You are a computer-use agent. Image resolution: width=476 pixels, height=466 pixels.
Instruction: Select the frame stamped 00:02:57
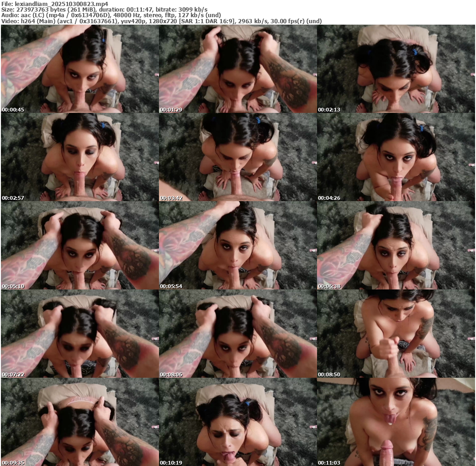click(79, 157)
